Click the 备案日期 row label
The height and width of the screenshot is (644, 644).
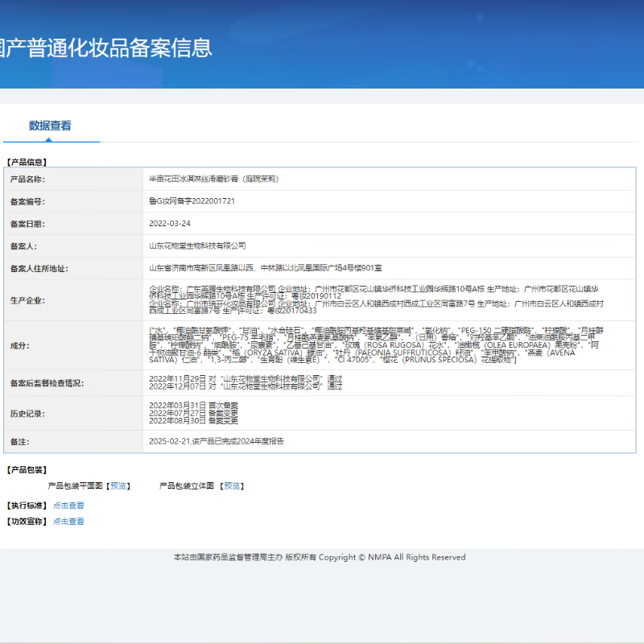pyautogui.click(x=27, y=225)
